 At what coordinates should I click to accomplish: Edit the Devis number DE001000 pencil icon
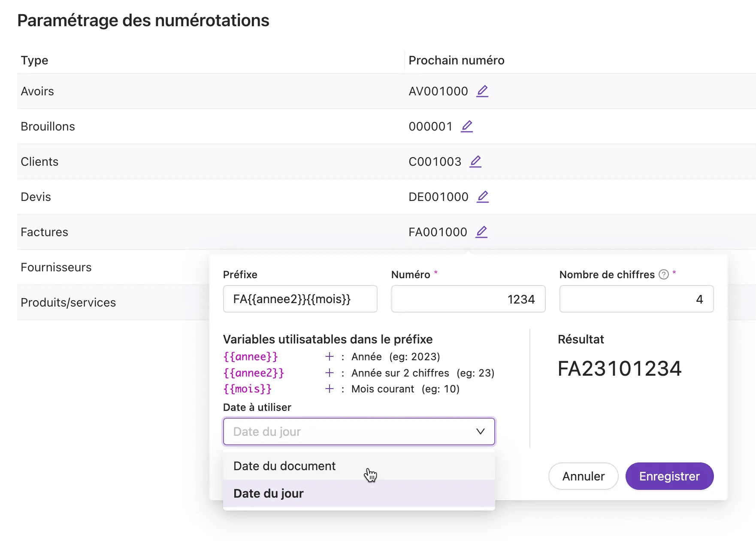[x=483, y=197]
